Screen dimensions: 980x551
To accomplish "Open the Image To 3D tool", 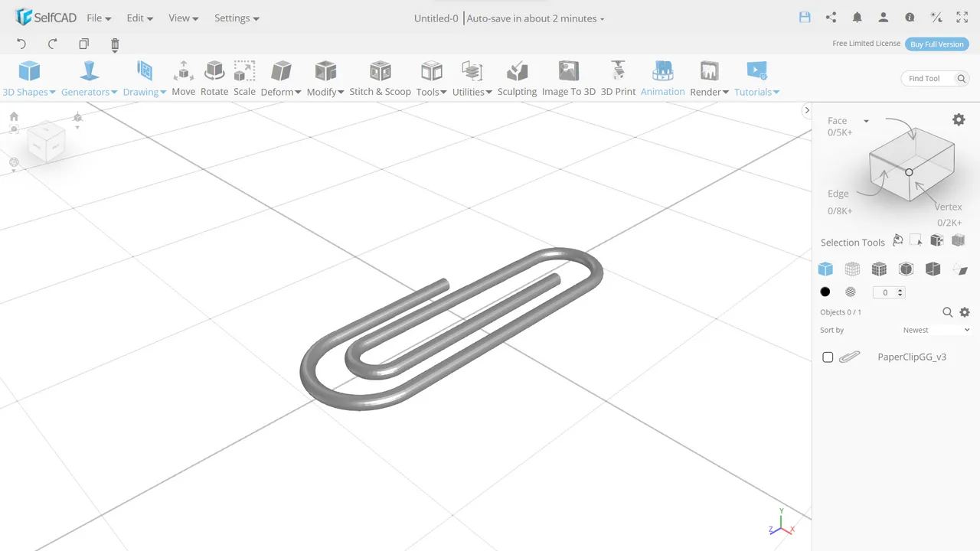I will (568, 79).
